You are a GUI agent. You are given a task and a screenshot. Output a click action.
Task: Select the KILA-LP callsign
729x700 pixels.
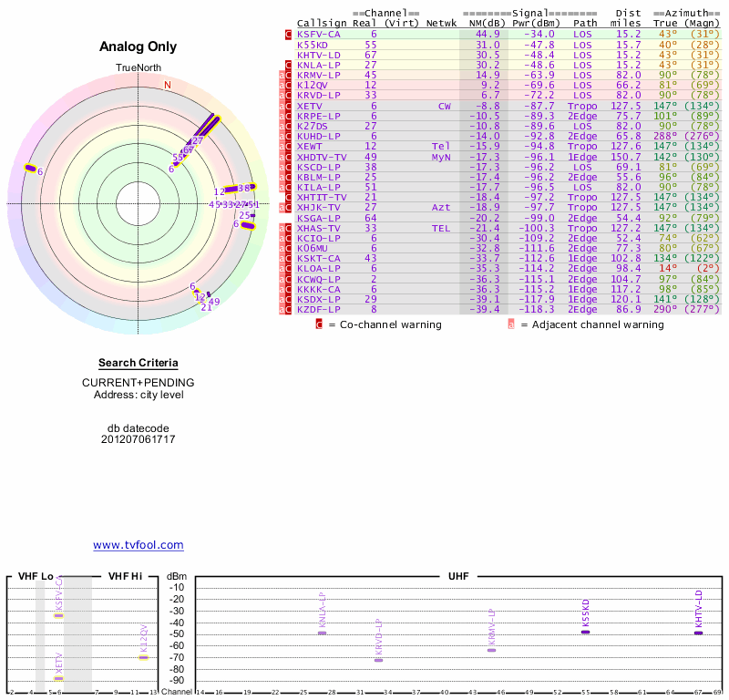click(x=318, y=188)
